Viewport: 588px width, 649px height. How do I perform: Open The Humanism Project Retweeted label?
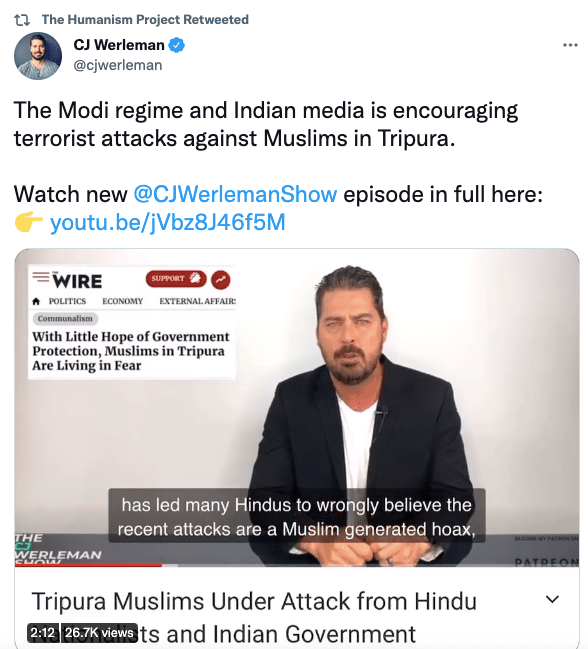pyautogui.click(x=145, y=19)
